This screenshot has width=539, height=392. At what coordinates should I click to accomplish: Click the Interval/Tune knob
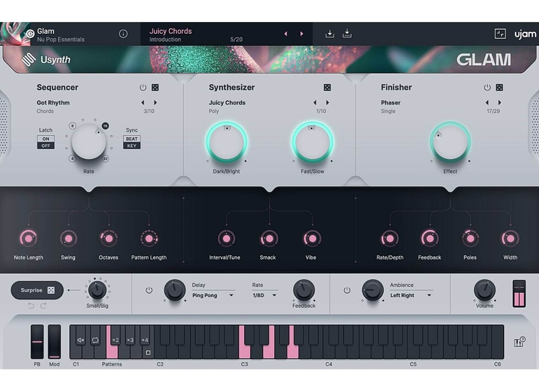(226, 239)
